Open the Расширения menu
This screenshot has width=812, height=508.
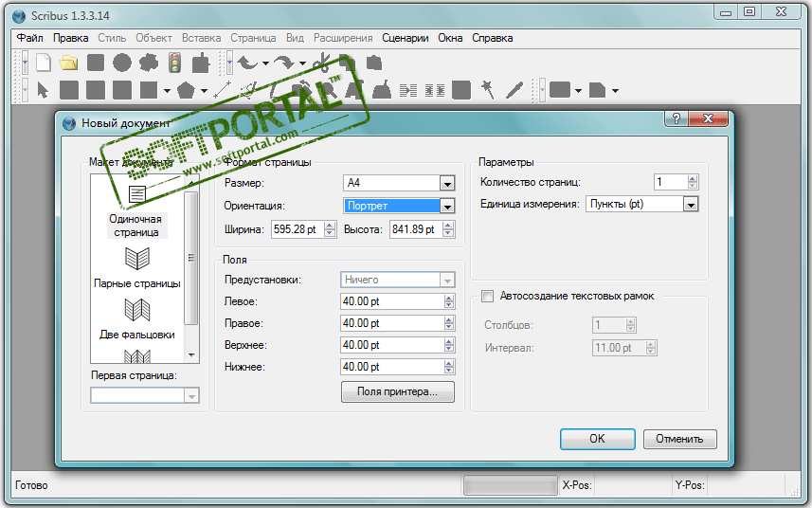click(x=343, y=38)
